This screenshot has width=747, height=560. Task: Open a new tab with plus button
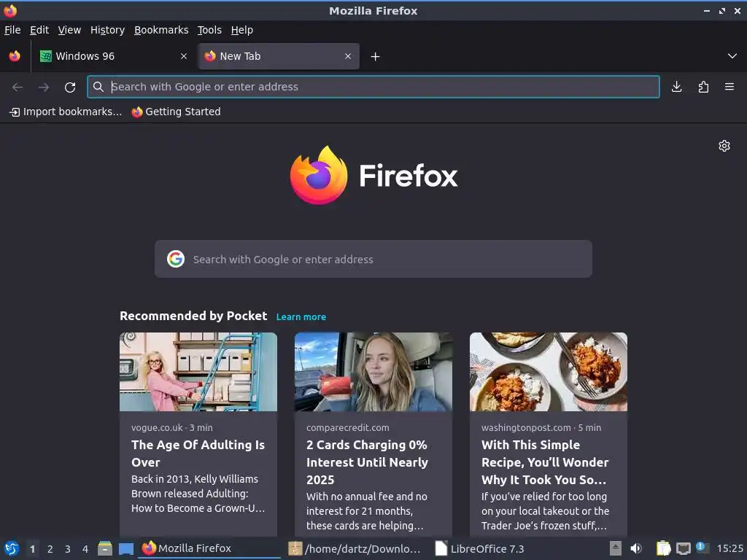tap(376, 57)
